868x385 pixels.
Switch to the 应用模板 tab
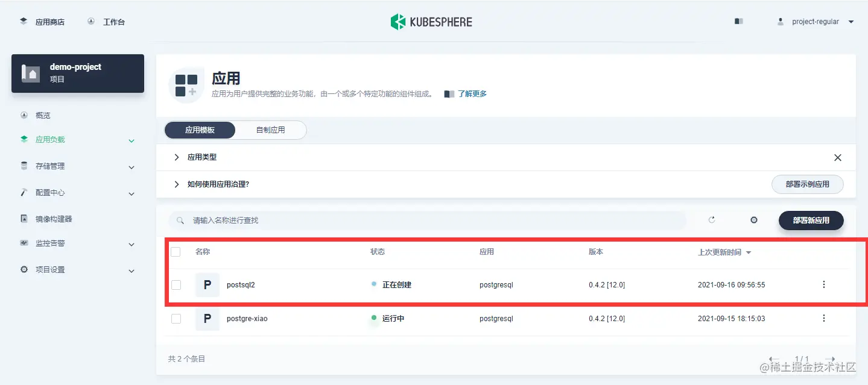click(x=200, y=130)
